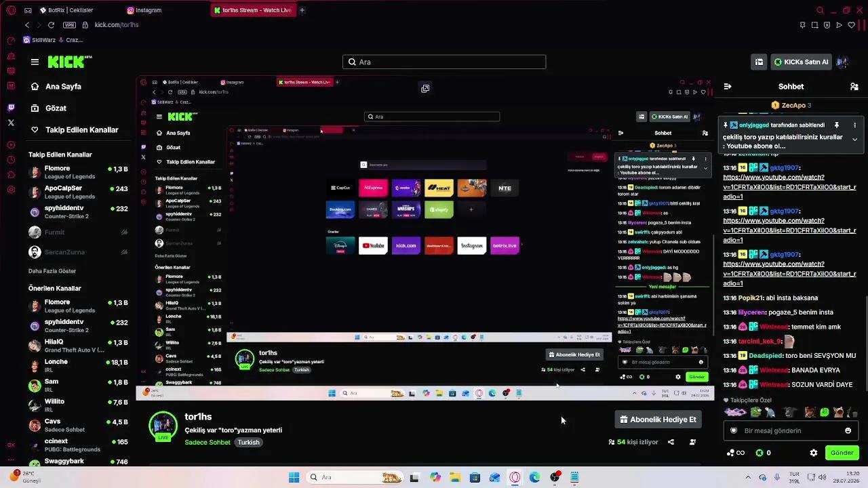Click the first YouTube link from gktg1907
Screen dimensions: 868x488
(789, 187)
